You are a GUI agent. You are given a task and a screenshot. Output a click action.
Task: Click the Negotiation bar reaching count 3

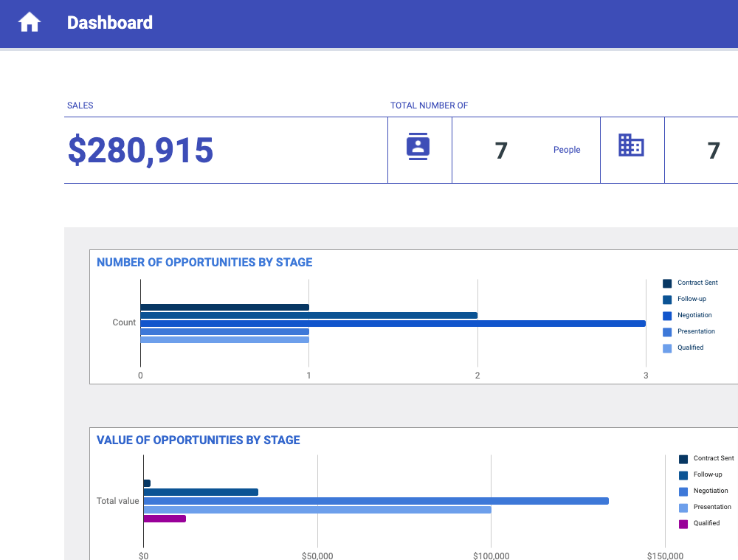(x=393, y=324)
